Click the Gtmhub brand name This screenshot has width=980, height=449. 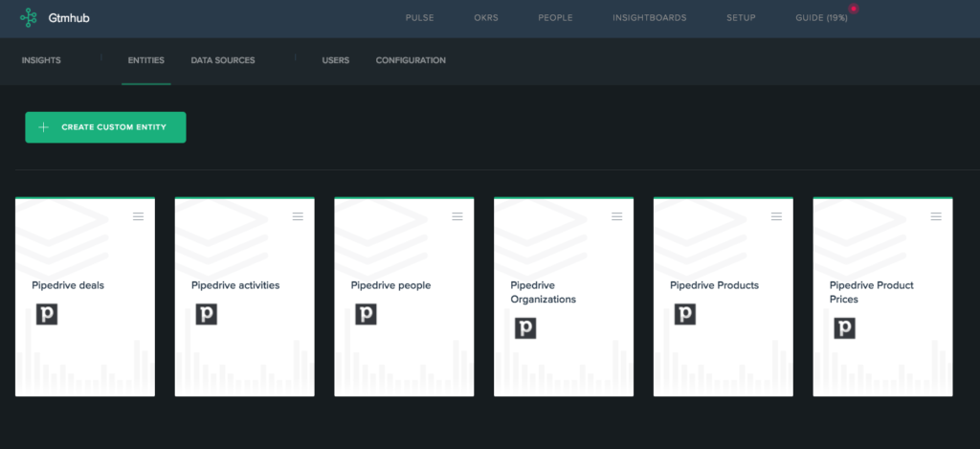(69, 18)
